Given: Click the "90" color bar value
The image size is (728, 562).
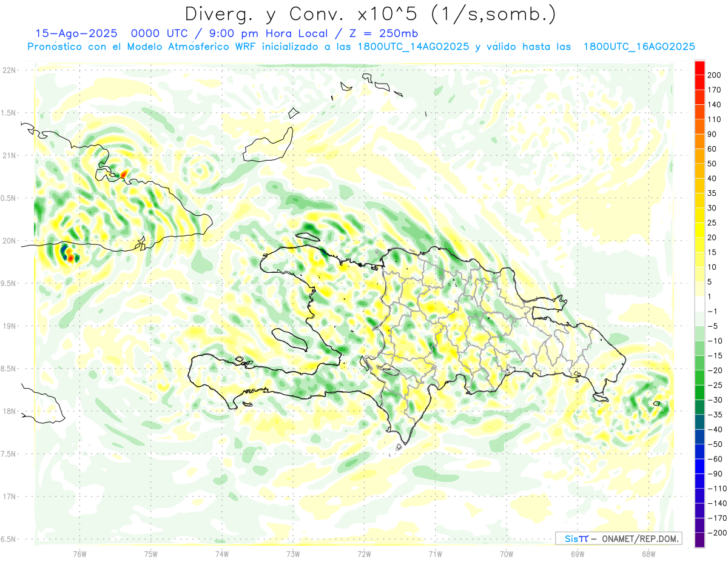Looking at the screenshot, I should point(712,134).
